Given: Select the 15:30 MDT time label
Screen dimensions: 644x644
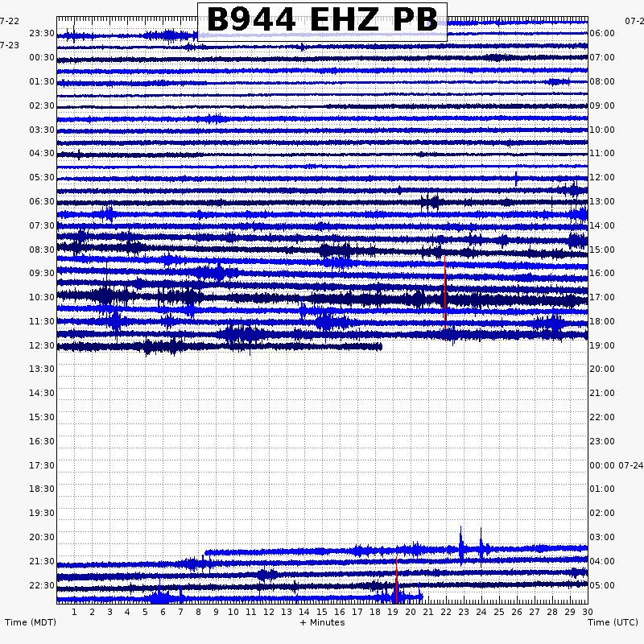Looking at the screenshot, I should click(42, 417).
